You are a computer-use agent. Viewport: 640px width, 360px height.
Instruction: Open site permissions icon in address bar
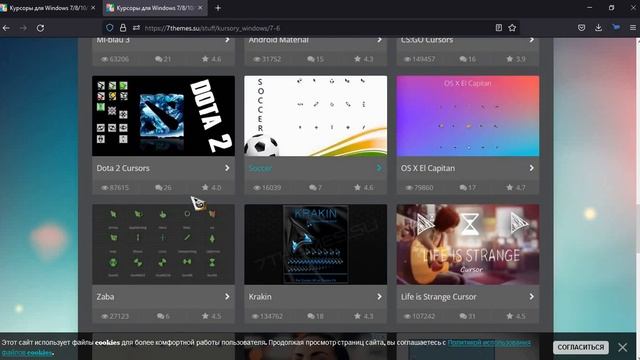(x=136, y=28)
